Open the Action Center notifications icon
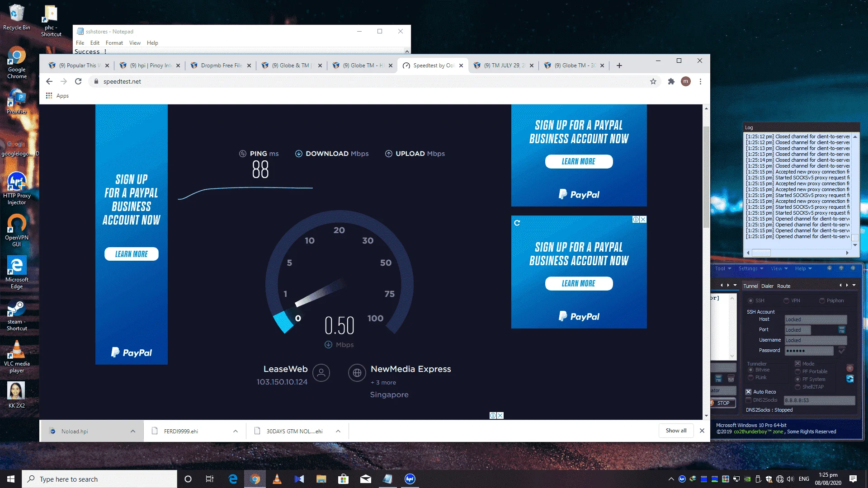Viewport: 868px width, 488px height. point(853,479)
